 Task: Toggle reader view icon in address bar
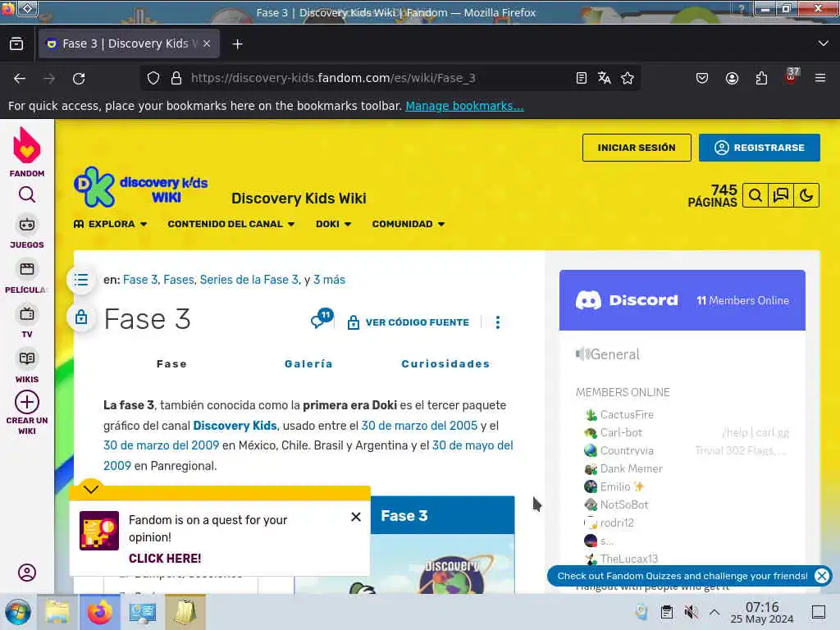[582, 78]
